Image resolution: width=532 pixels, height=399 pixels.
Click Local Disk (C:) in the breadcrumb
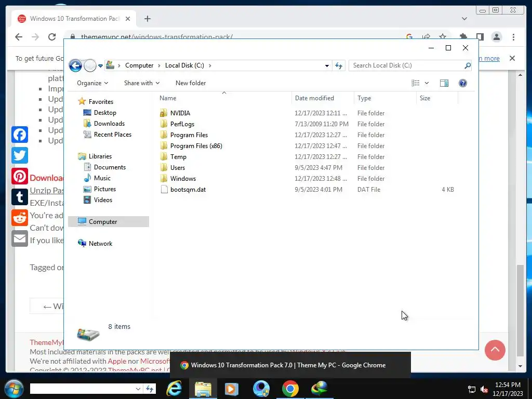(x=184, y=65)
